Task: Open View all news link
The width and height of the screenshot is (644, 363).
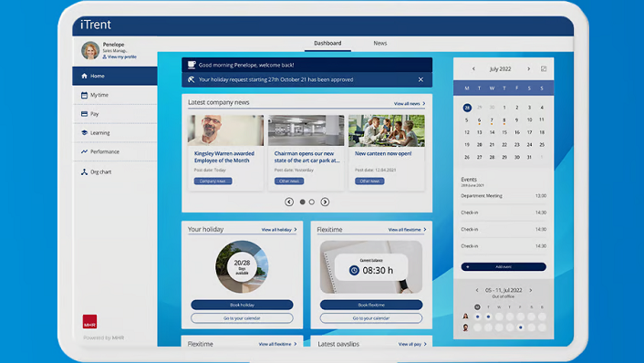Action: coord(410,103)
